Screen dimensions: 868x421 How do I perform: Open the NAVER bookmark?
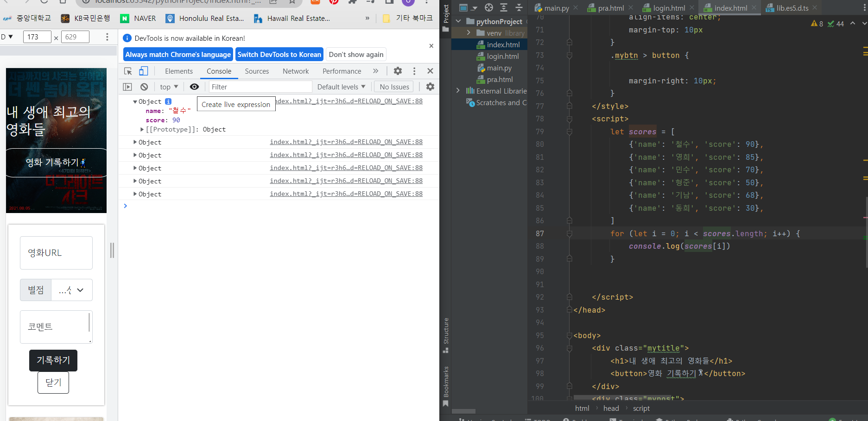(138, 18)
